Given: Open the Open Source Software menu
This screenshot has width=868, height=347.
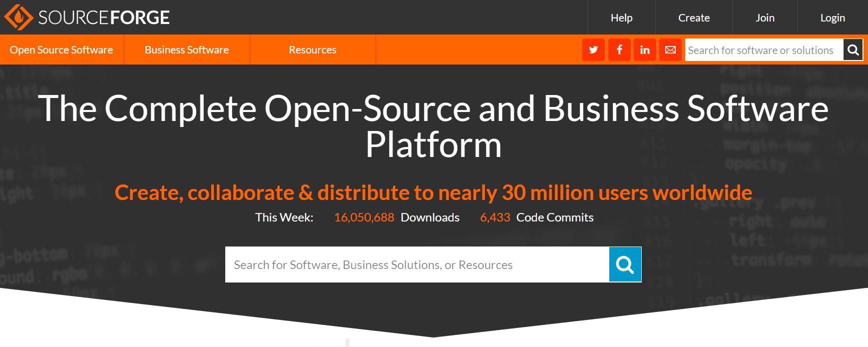Looking at the screenshot, I should coord(61,50).
